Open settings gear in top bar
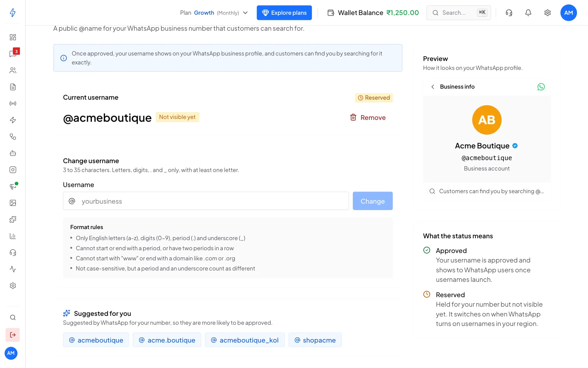 547,13
